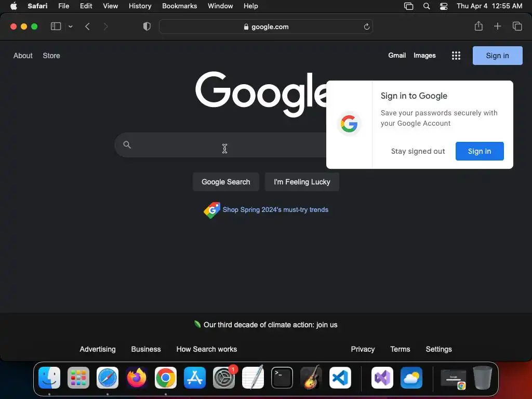
Task: Open the Window menu
Action: (220, 6)
